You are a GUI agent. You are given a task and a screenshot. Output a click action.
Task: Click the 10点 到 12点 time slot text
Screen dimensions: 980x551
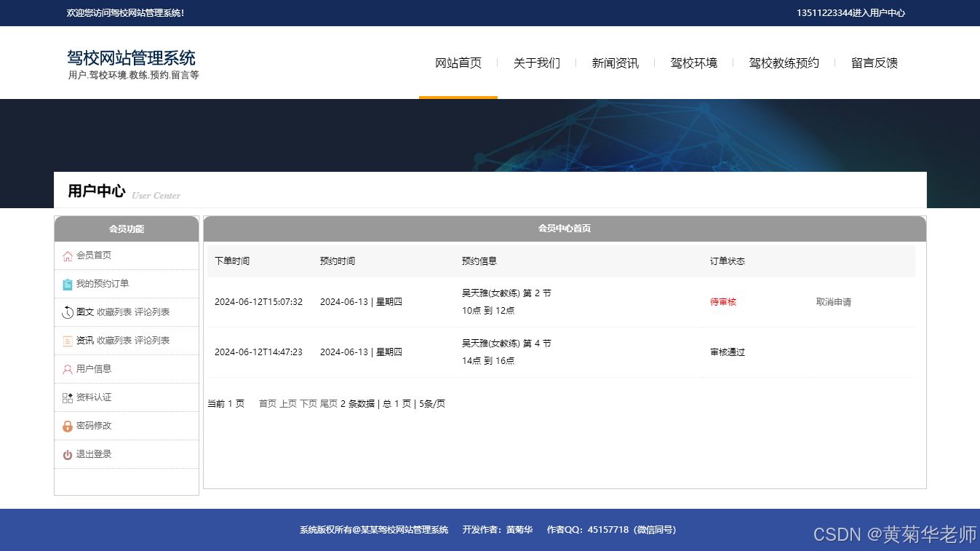click(488, 311)
